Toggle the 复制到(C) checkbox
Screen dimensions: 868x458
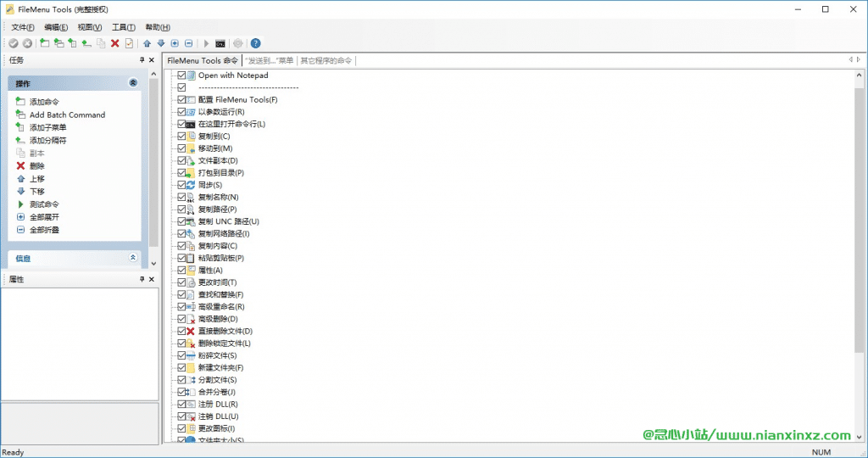pos(181,137)
